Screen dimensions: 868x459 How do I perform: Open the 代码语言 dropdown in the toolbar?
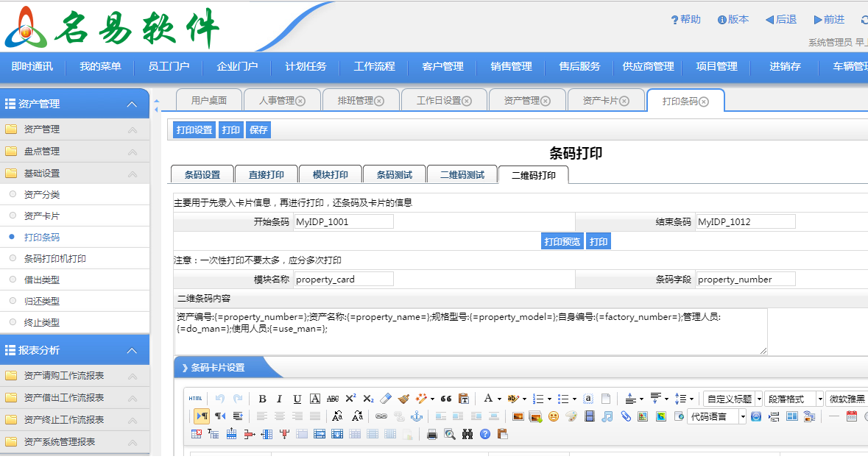[x=711, y=416]
